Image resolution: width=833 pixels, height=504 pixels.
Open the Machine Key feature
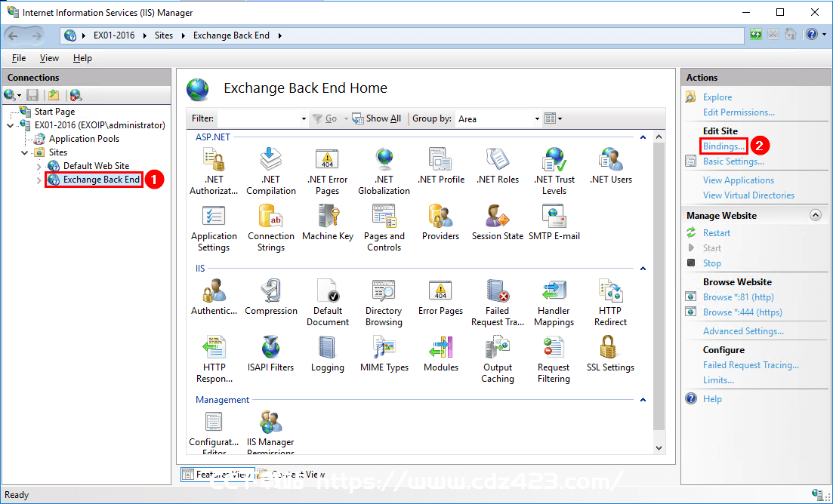pyautogui.click(x=328, y=223)
